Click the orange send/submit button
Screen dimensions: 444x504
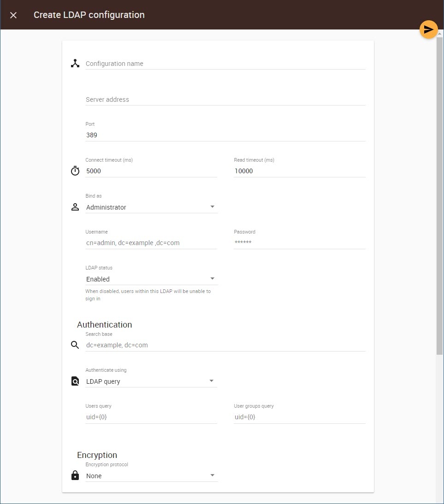[x=428, y=30]
